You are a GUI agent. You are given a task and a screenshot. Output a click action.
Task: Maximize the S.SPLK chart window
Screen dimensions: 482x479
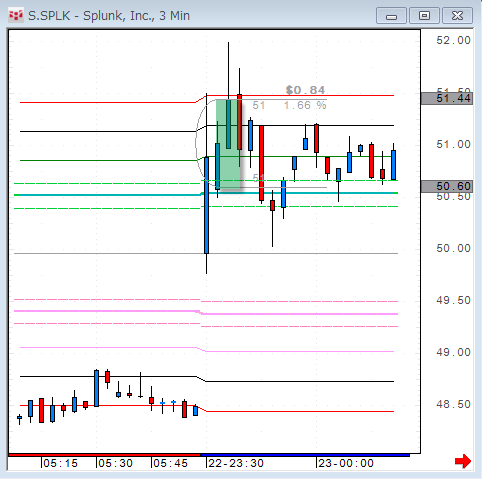pyautogui.click(x=424, y=16)
